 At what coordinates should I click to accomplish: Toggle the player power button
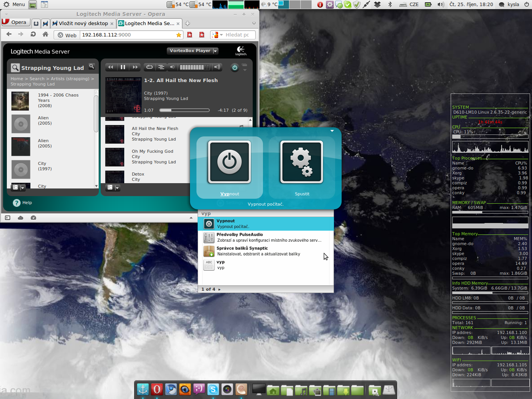click(x=234, y=67)
